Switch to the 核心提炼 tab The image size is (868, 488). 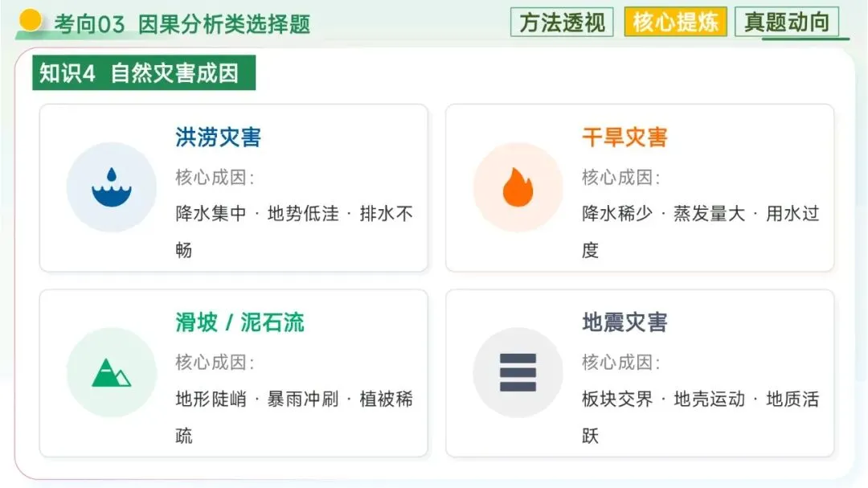pyautogui.click(x=675, y=23)
